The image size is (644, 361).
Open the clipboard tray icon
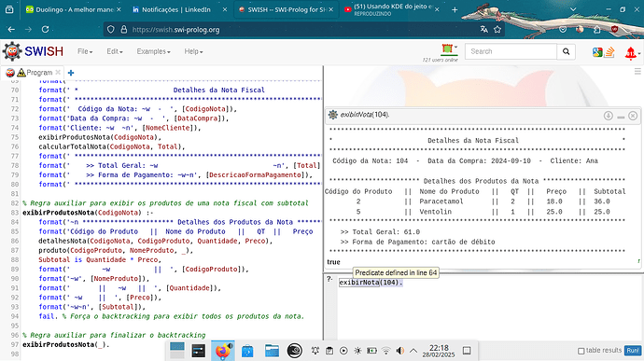[x=329, y=351]
